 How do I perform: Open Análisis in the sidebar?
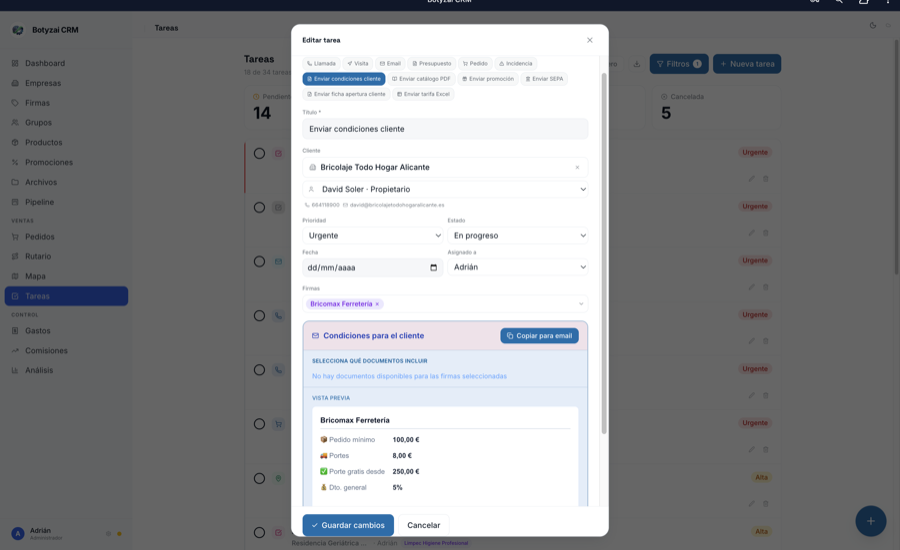[x=66, y=370]
